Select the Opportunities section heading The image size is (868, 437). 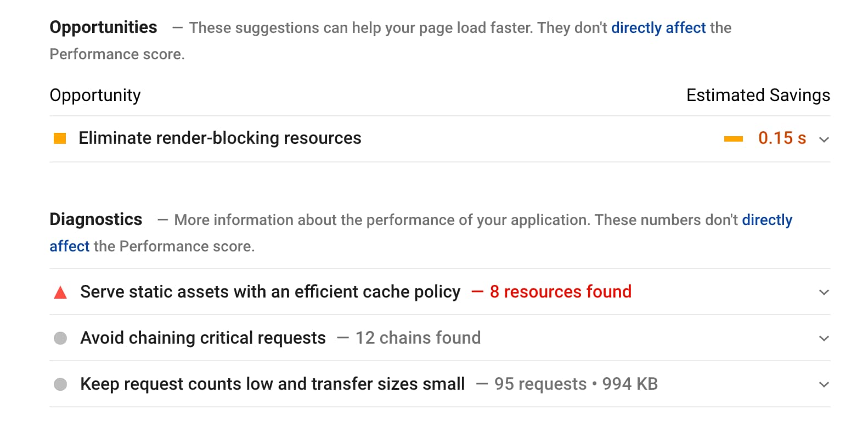click(103, 27)
